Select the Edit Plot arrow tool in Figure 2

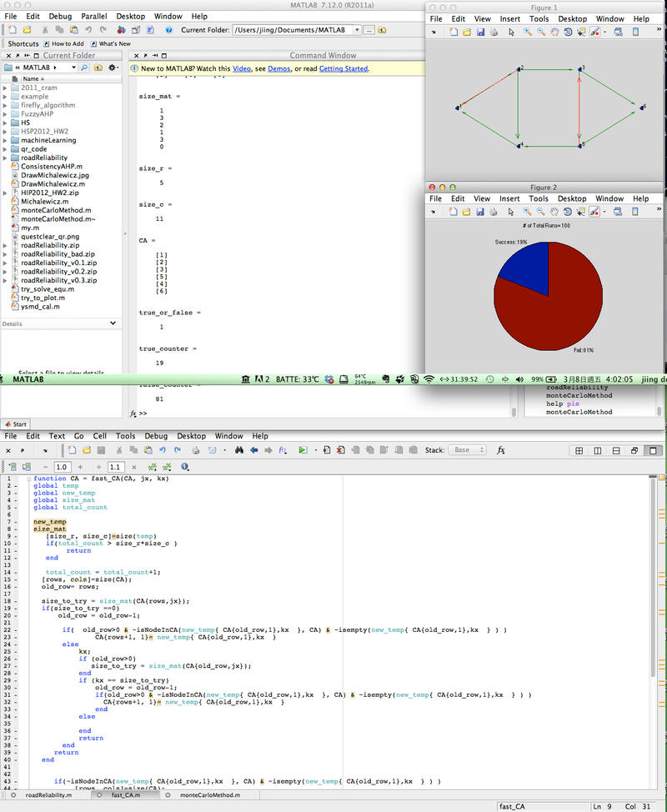click(510, 212)
